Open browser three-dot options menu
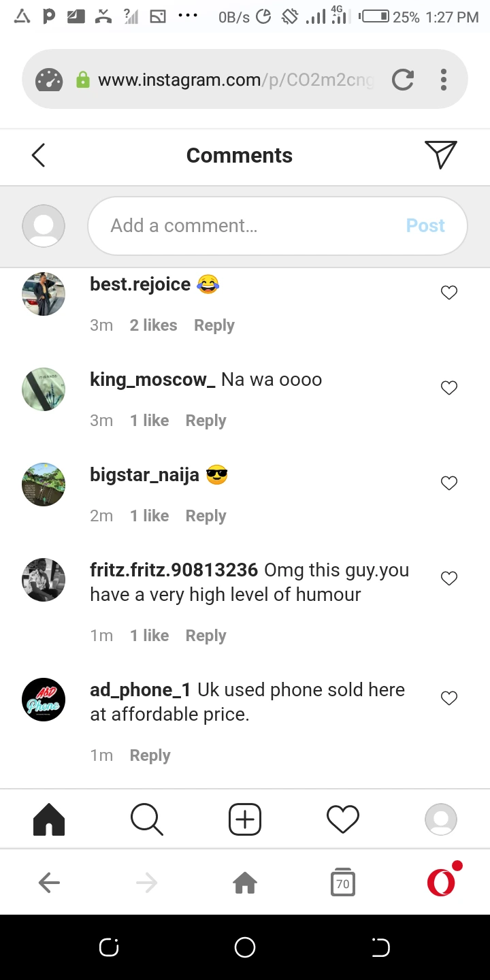 pos(443,80)
